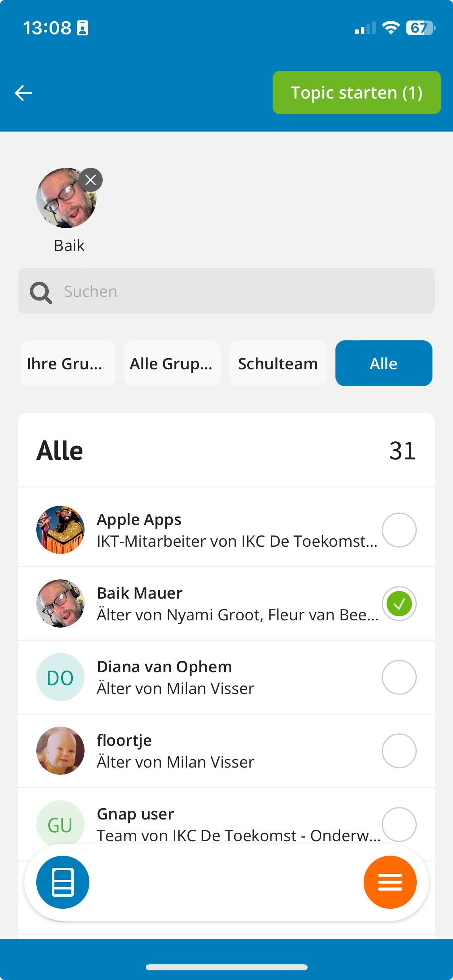This screenshot has width=453, height=980.
Task: Select floortje radio circle
Action: [x=399, y=751]
